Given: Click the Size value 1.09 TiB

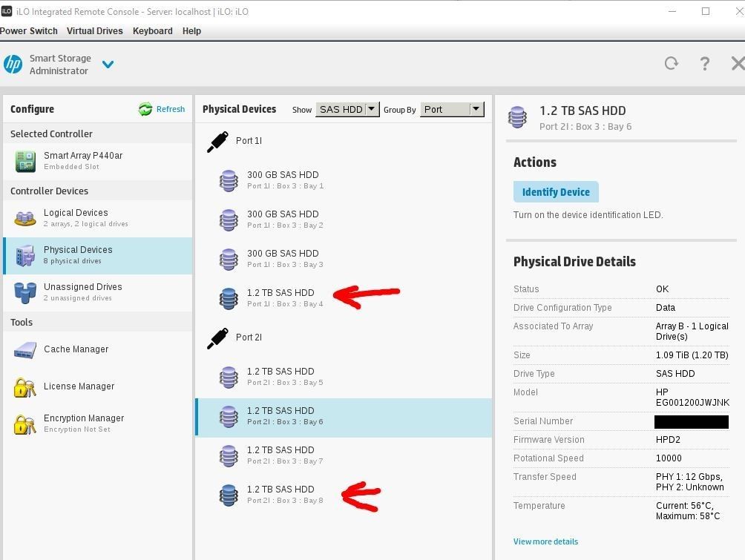Looking at the screenshot, I should click(x=692, y=355).
